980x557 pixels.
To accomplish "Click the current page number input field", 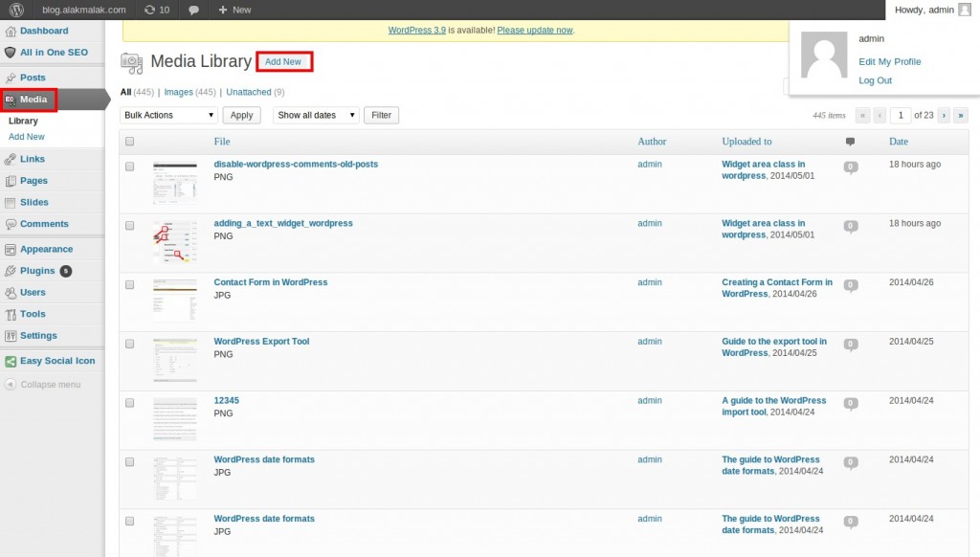I will tap(901, 115).
